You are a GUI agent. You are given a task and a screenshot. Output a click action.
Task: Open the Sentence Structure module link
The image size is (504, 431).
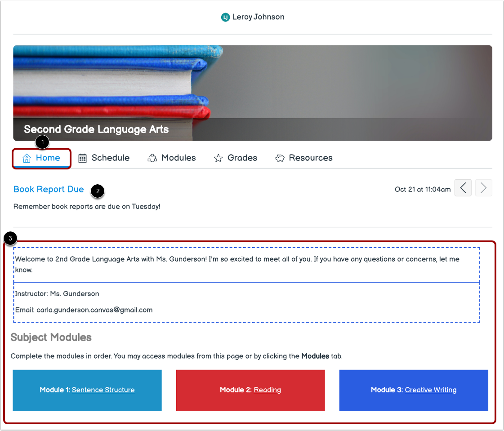(103, 390)
